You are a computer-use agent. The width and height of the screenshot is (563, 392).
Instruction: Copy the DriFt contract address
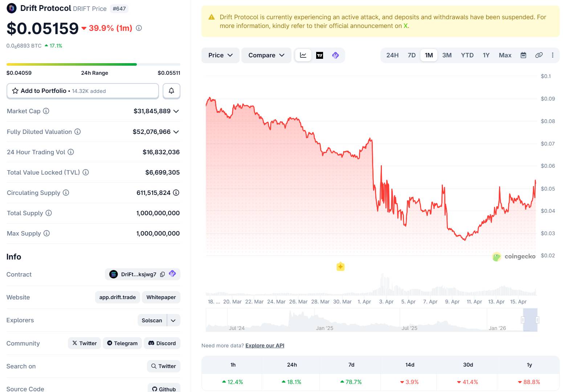[162, 274]
